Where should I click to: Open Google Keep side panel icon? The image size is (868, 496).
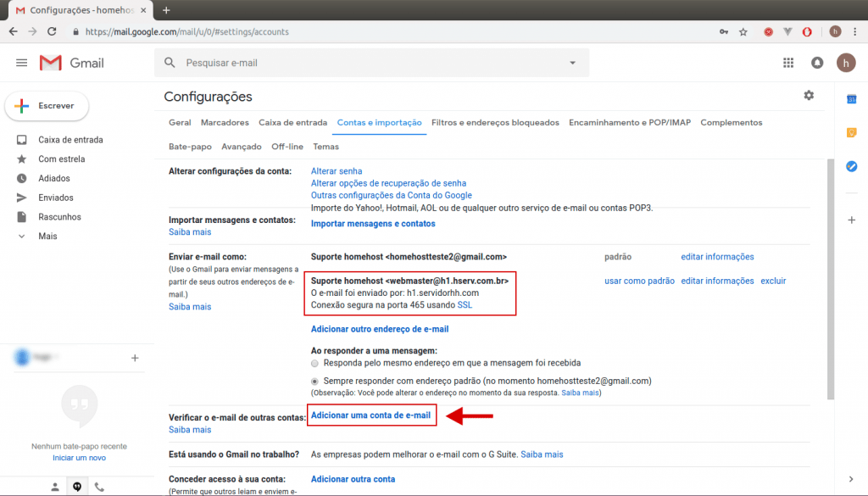point(851,132)
